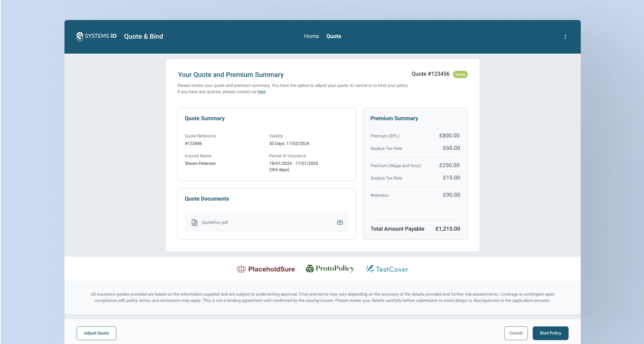
Task: Open the three-dot overflow menu
Action: pos(565,36)
